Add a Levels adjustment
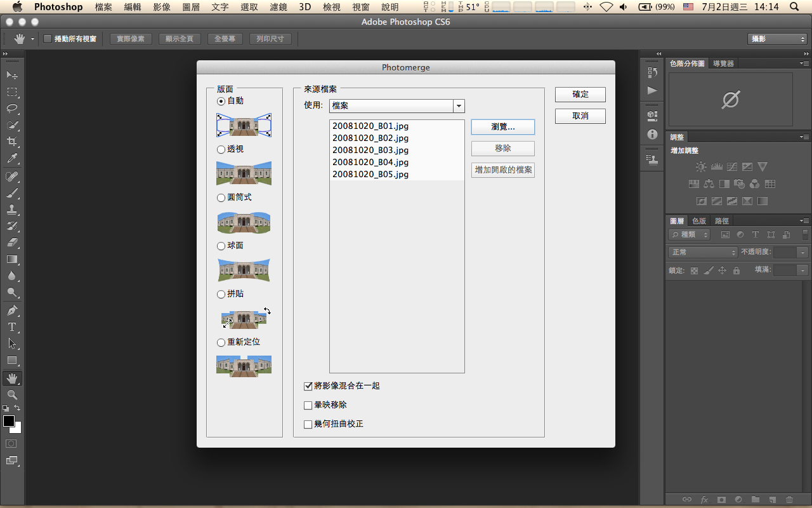This screenshot has width=812, height=508. [x=717, y=167]
